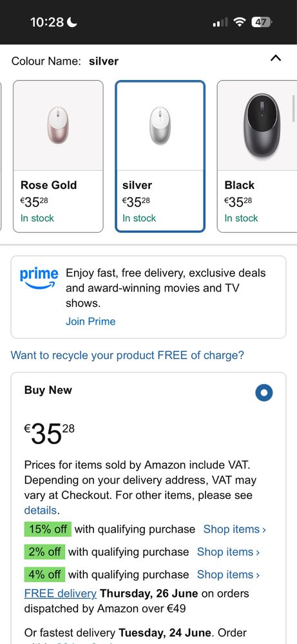297x644 pixels.
Task: Open the VAT details link
Action: click(x=40, y=510)
